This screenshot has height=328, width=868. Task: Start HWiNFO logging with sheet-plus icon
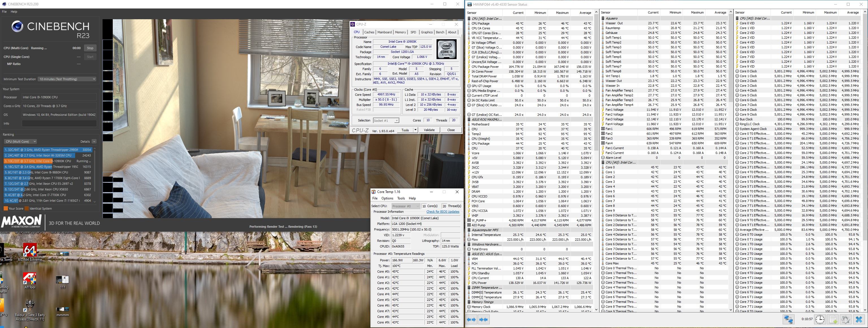point(833,319)
